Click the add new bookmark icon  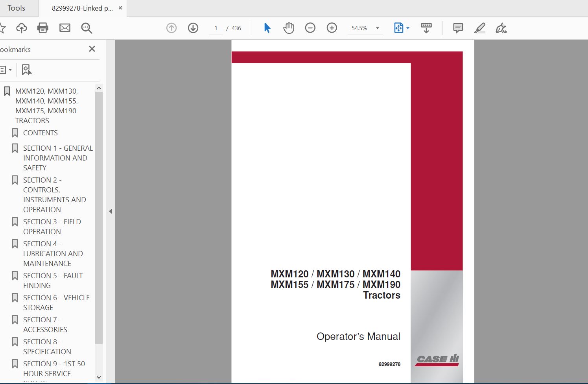pyautogui.click(x=26, y=70)
